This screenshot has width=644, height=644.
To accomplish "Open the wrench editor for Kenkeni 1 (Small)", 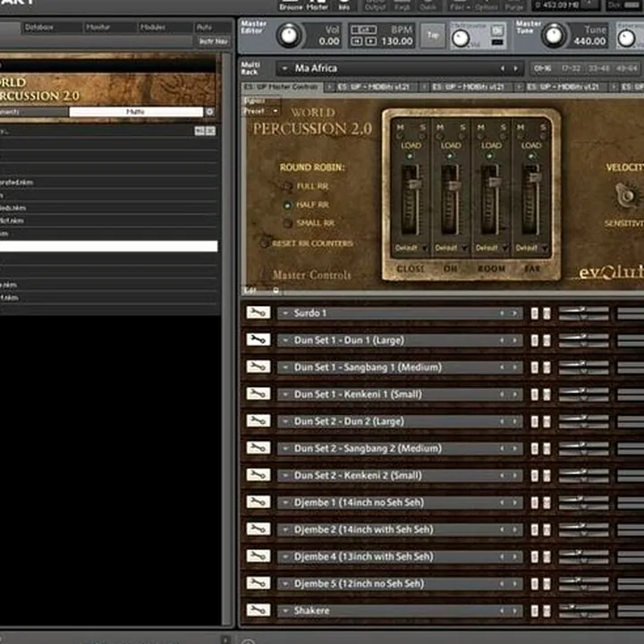I will pyautogui.click(x=258, y=394).
